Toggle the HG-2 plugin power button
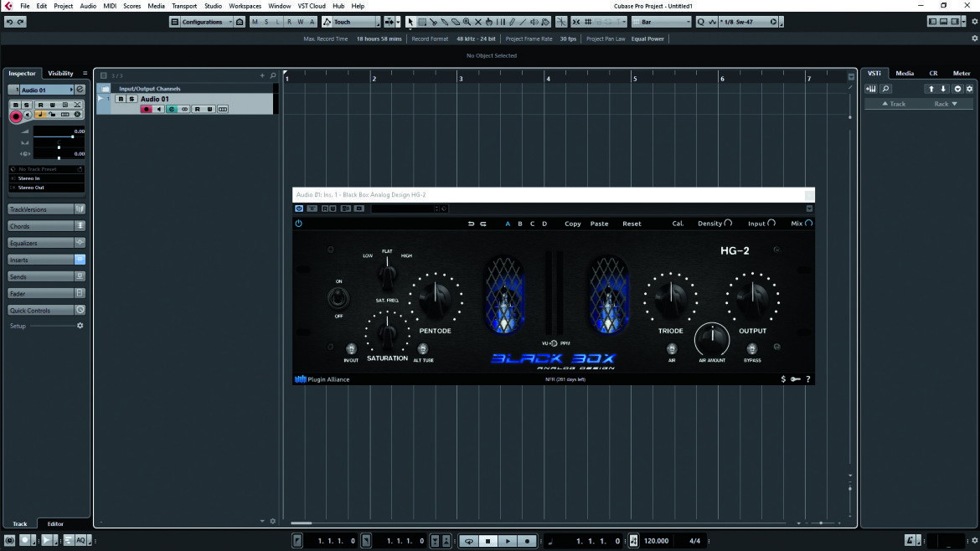Viewport: 980px width, 551px height. pyautogui.click(x=299, y=224)
